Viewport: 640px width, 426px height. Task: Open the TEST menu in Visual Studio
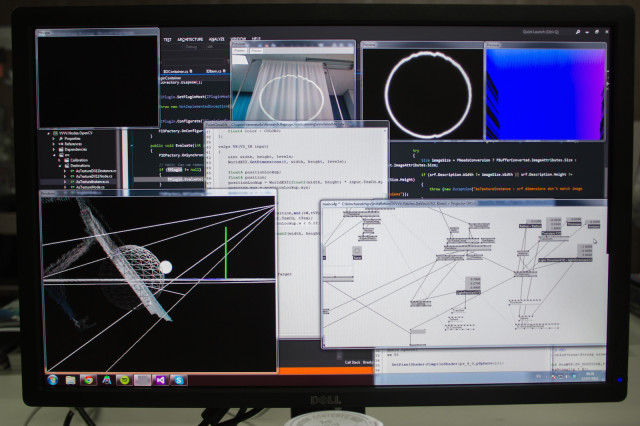[167, 38]
